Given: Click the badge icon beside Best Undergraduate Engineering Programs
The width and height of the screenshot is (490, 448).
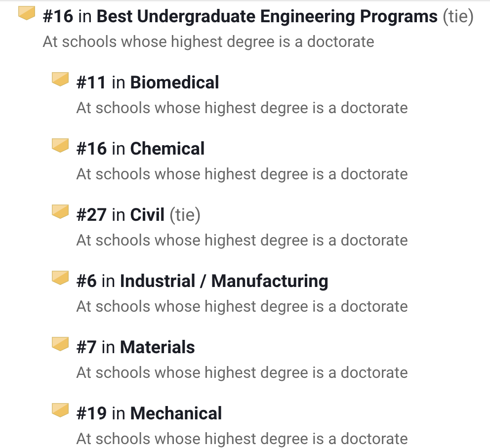Looking at the screenshot, I should tap(27, 13).
